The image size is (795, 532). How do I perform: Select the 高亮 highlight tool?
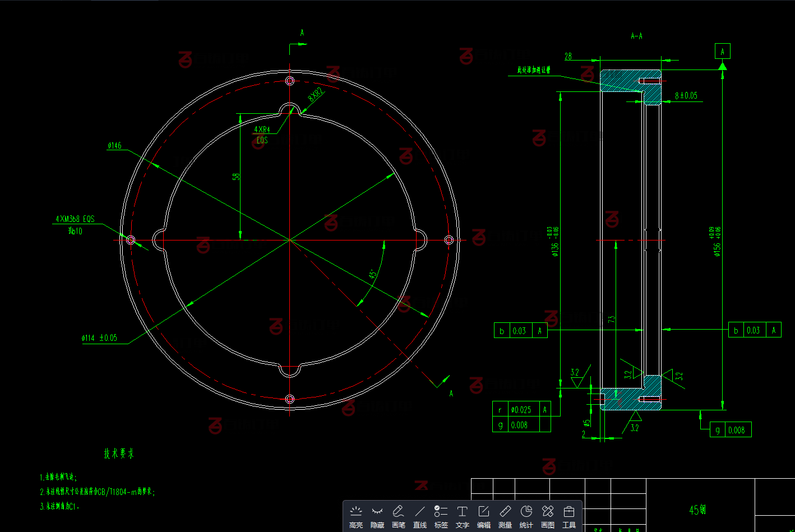pos(356,516)
